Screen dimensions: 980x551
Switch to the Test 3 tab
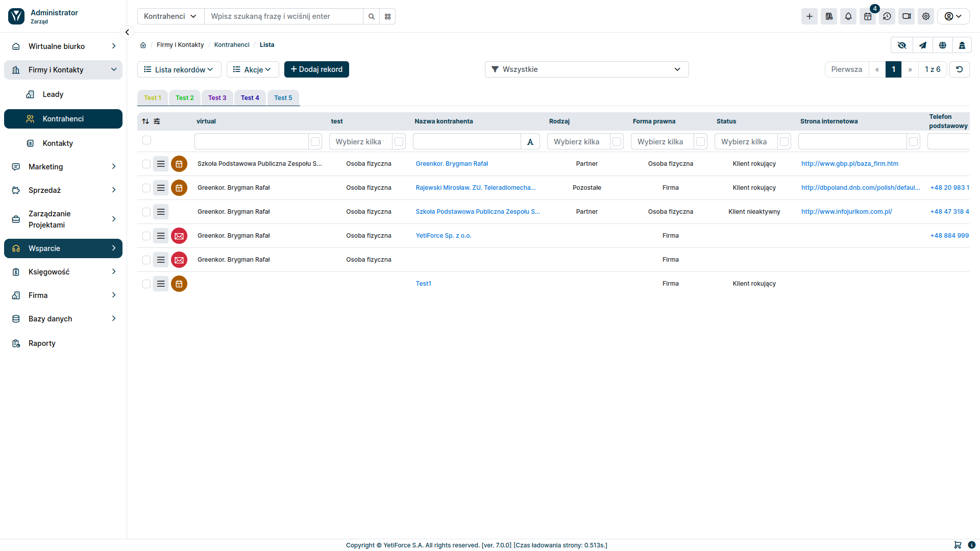(217, 98)
